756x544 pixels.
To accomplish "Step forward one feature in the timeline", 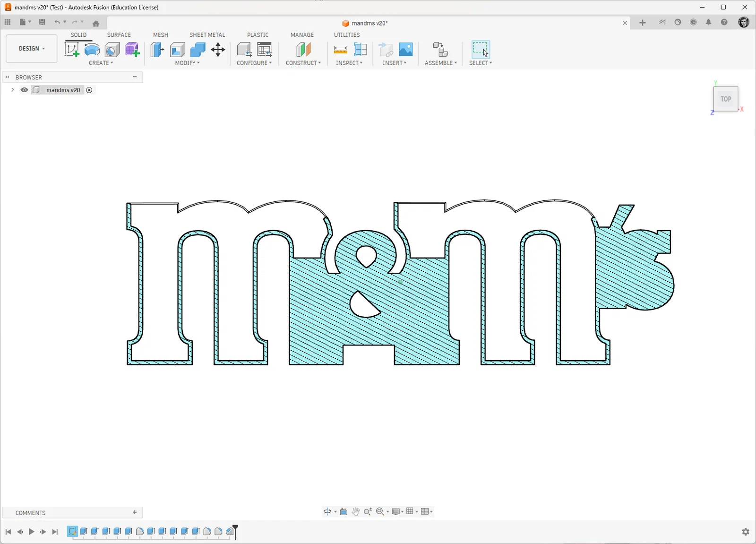I will 43,532.
